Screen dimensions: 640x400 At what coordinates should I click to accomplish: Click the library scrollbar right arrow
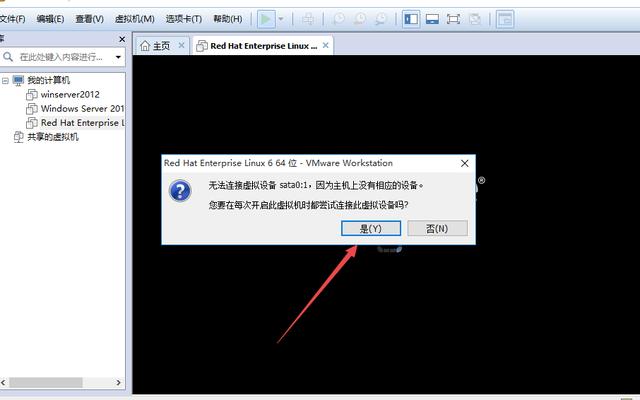point(118,382)
